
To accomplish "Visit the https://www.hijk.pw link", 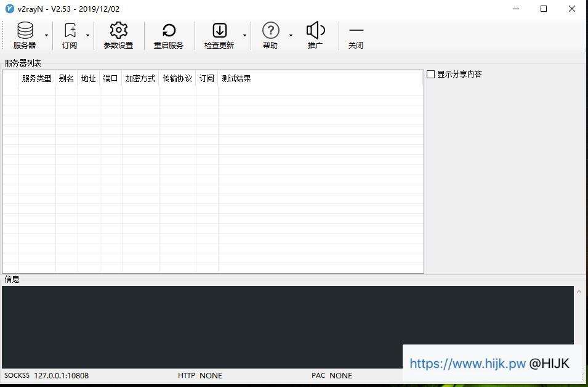I will pos(467,364).
